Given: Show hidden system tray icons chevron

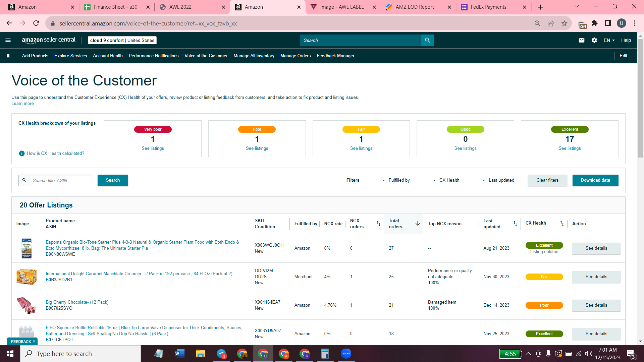Looking at the screenshot, I should pyautogui.click(x=528, y=354).
